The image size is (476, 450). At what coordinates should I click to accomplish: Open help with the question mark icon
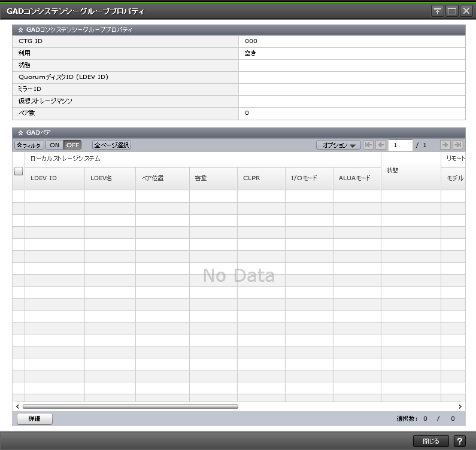click(460, 441)
